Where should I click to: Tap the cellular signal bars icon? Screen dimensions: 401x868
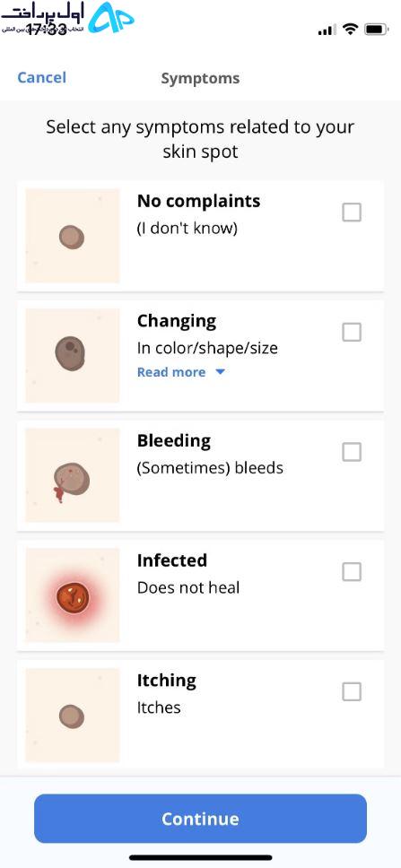pos(327,30)
